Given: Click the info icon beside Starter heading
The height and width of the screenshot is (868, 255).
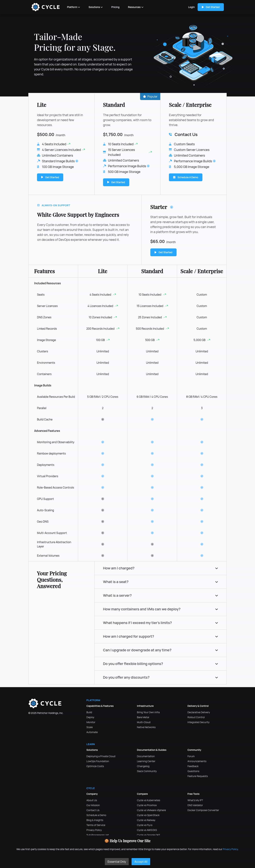Looking at the screenshot, I should pos(172,207).
